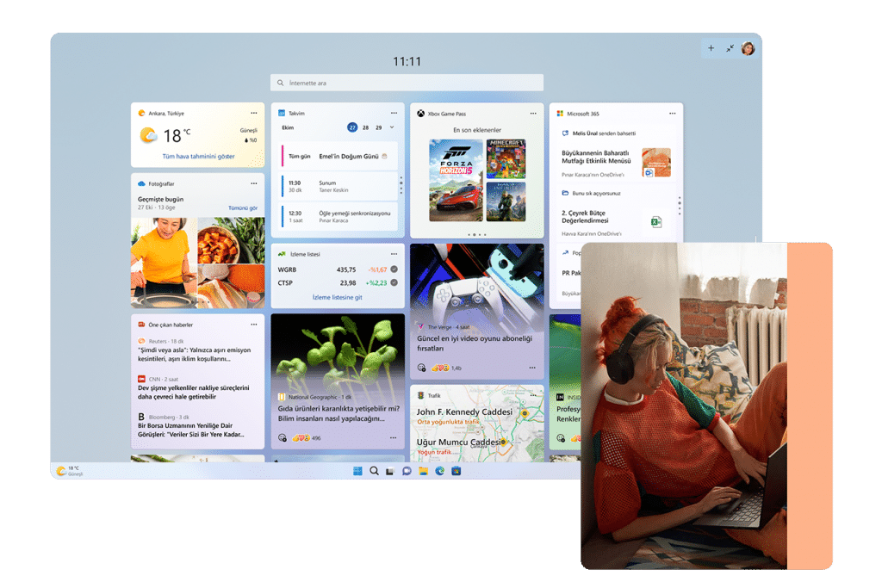882x588 pixels.
Task: Click the 'İzleme listesine git' link
Action: [337, 297]
